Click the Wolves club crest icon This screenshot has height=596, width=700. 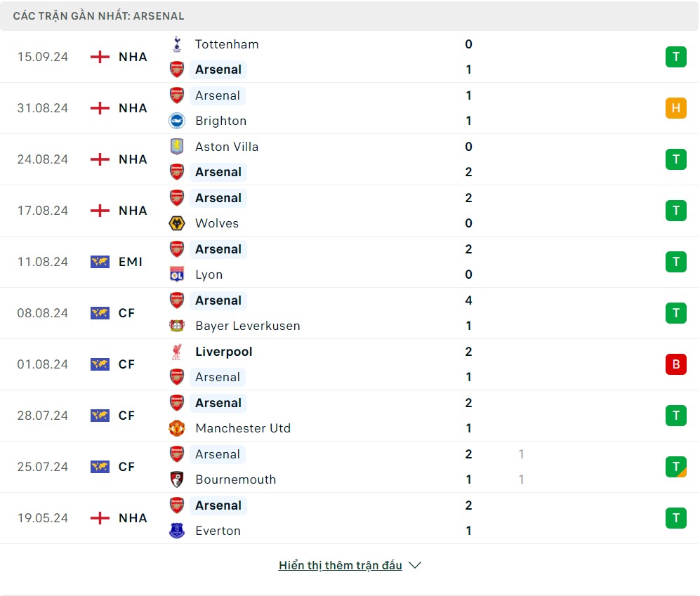click(177, 223)
